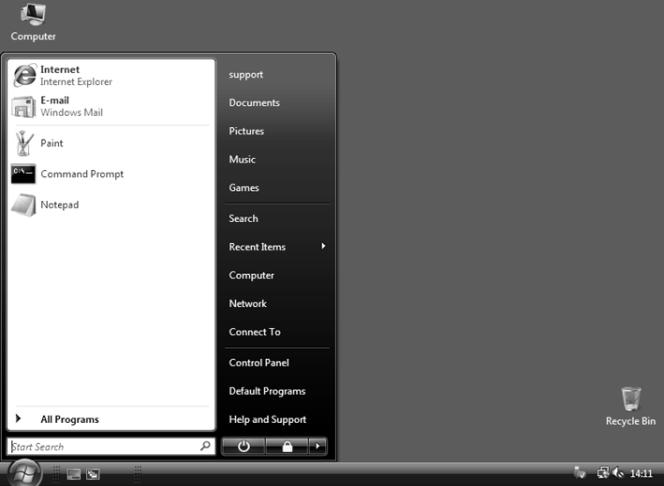Screen dimensions: 664x486
Task: Click the magnifier icon in Start Search
Action: [205, 446]
